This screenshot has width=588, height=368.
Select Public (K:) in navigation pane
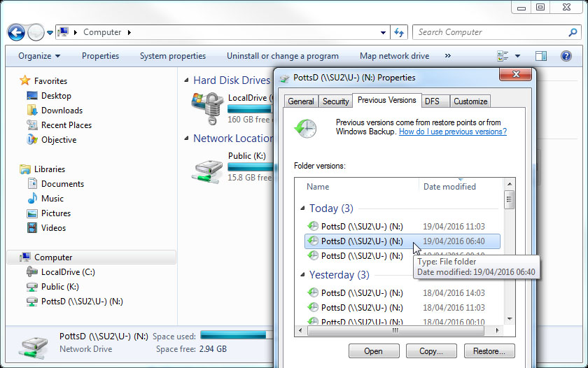[59, 287]
